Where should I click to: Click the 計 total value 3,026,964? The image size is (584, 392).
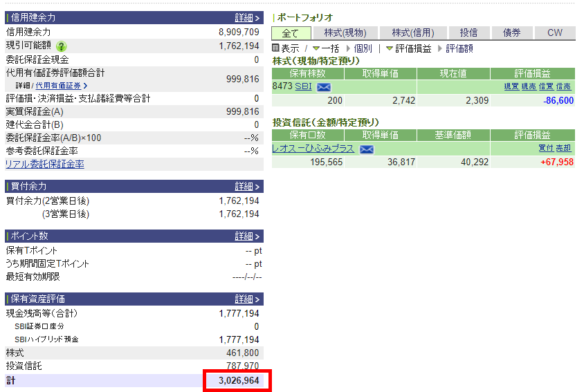coord(239,380)
